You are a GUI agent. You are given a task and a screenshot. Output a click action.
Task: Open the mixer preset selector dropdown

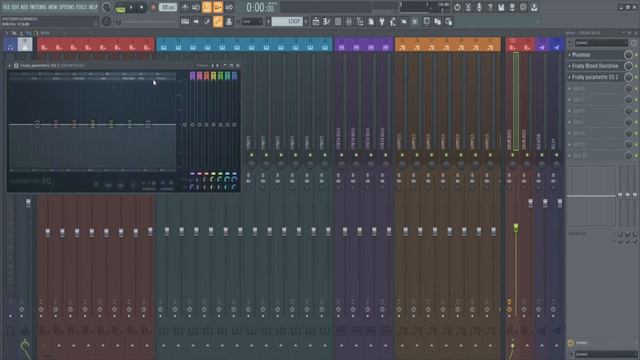[601, 43]
